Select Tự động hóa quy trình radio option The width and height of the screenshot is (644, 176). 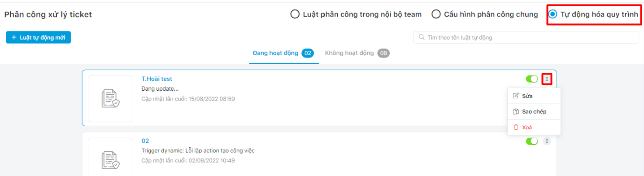593,14
